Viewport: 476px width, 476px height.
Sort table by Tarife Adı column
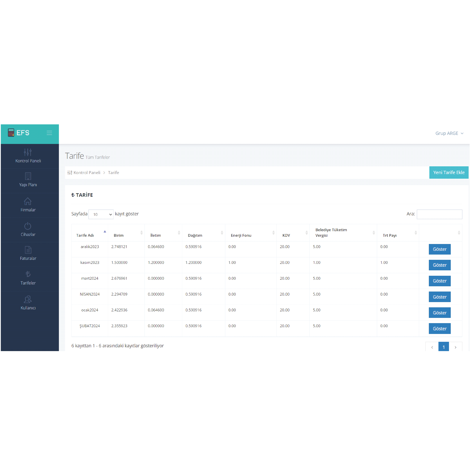point(85,235)
